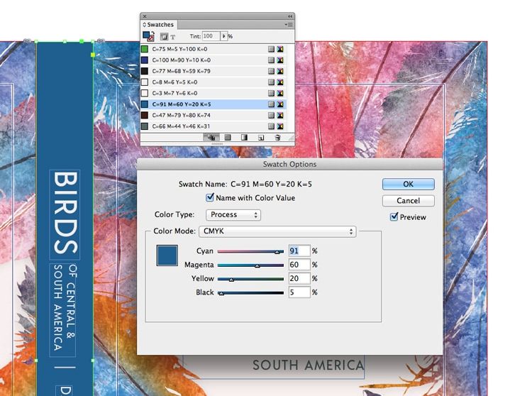Click the Black slider
Viewport: 532px width, 396px height.
(x=250, y=293)
